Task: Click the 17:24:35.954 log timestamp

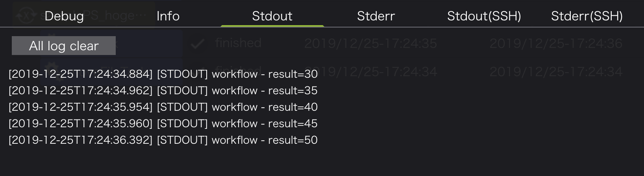Action: pos(80,107)
